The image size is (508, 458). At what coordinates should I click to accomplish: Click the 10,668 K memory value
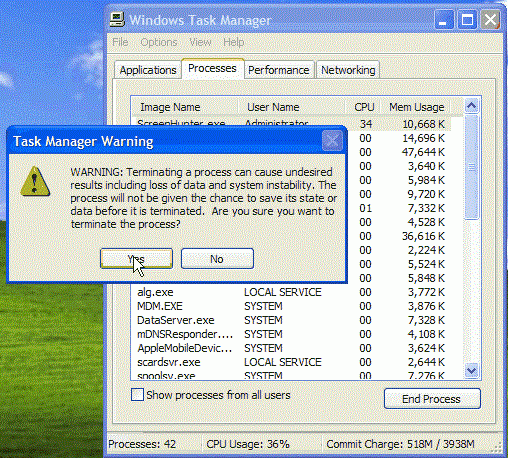(x=423, y=124)
